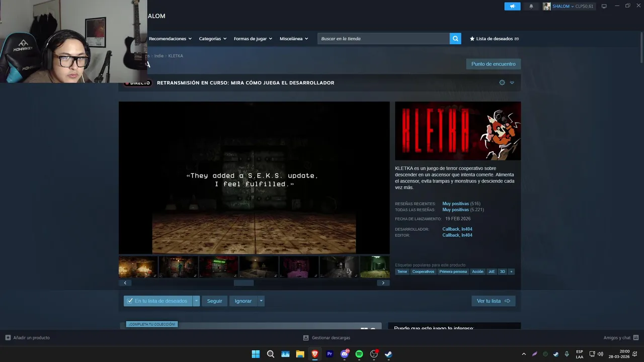Open the Windows Start menu

pyautogui.click(x=256, y=354)
